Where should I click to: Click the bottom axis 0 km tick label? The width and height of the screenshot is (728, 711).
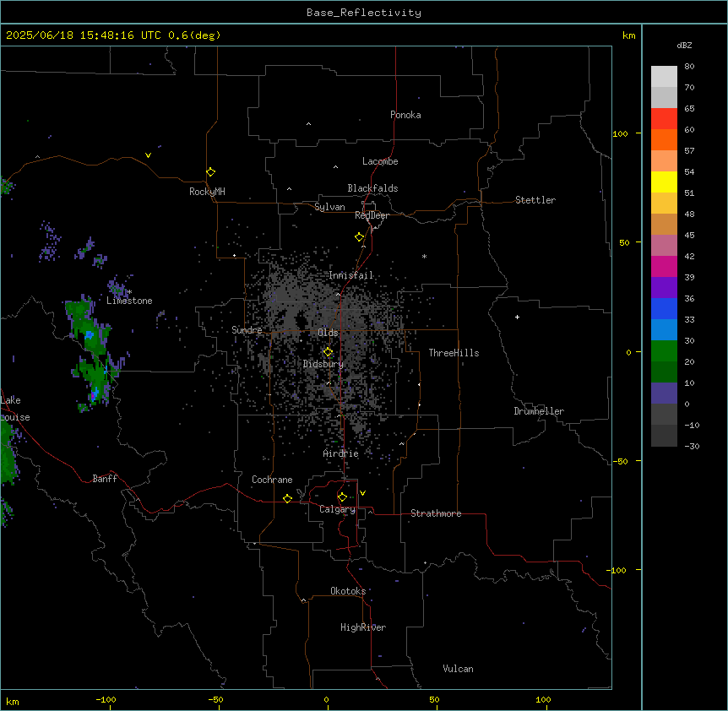coord(326,700)
